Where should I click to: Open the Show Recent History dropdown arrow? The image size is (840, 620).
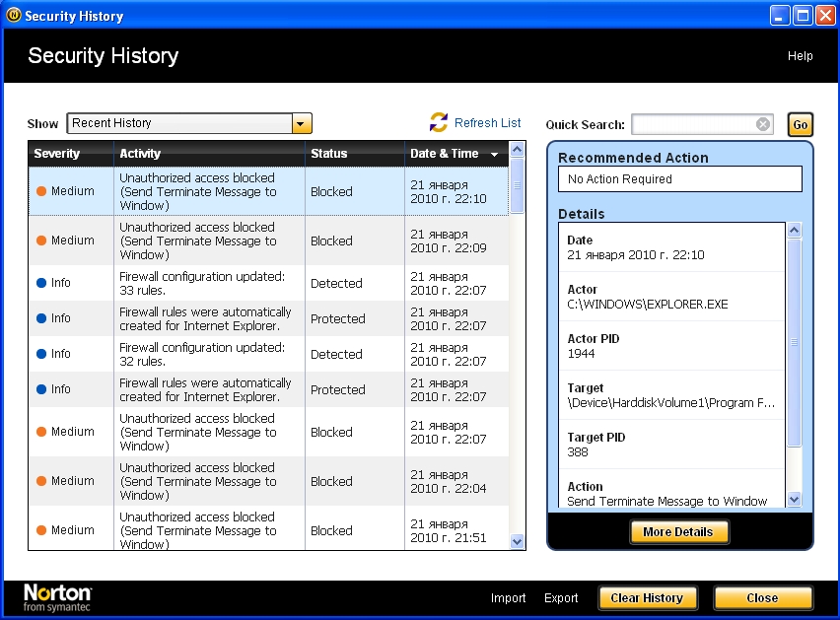pyautogui.click(x=302, y=123)
